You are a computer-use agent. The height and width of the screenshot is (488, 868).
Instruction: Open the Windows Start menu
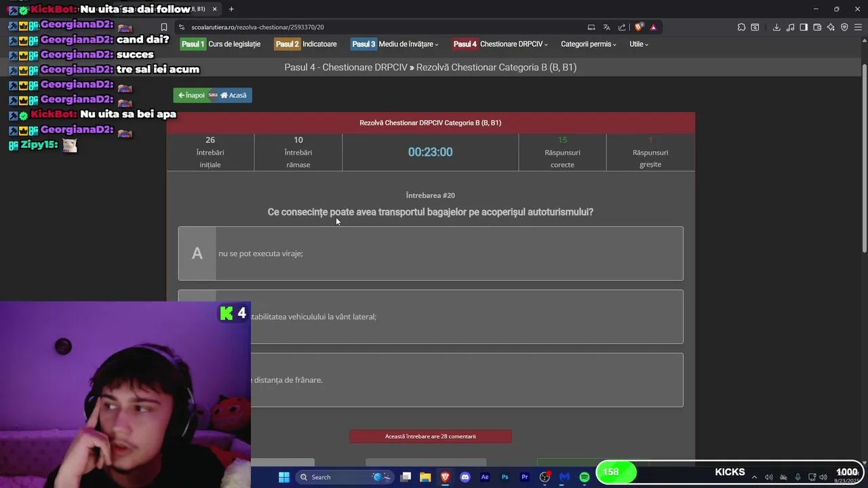pos(284,477)
